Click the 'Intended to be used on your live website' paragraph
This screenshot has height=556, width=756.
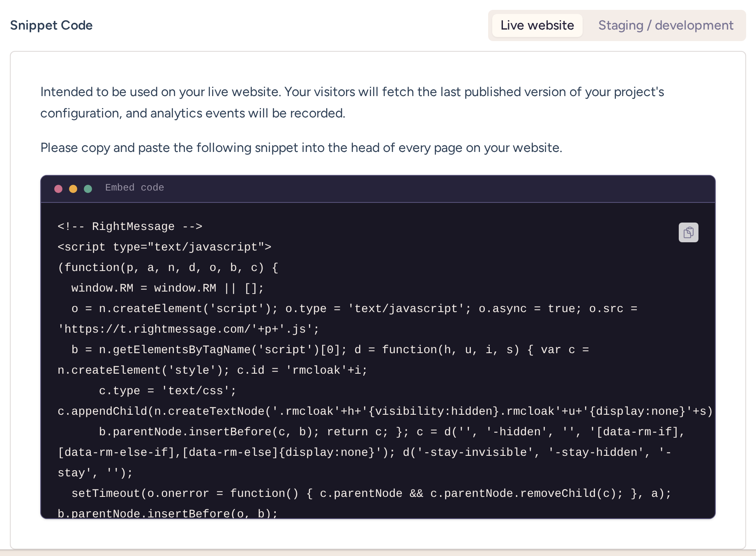[352, 103]
